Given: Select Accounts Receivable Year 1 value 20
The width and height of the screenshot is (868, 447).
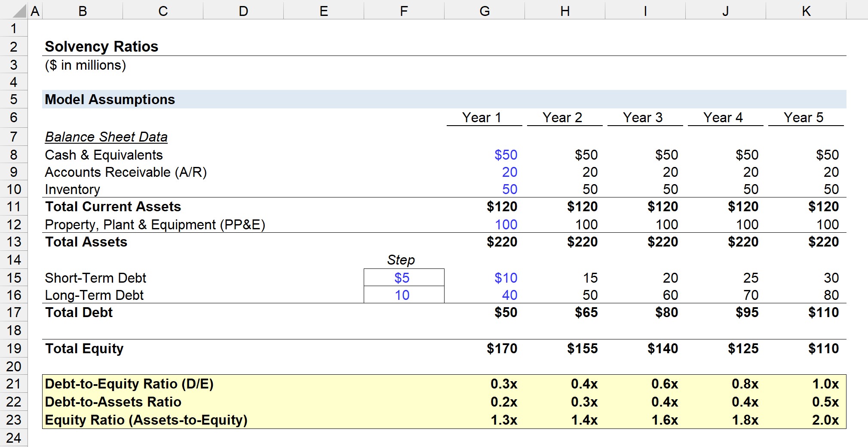Looking at the screenshot, I should [x=509, y=172].
